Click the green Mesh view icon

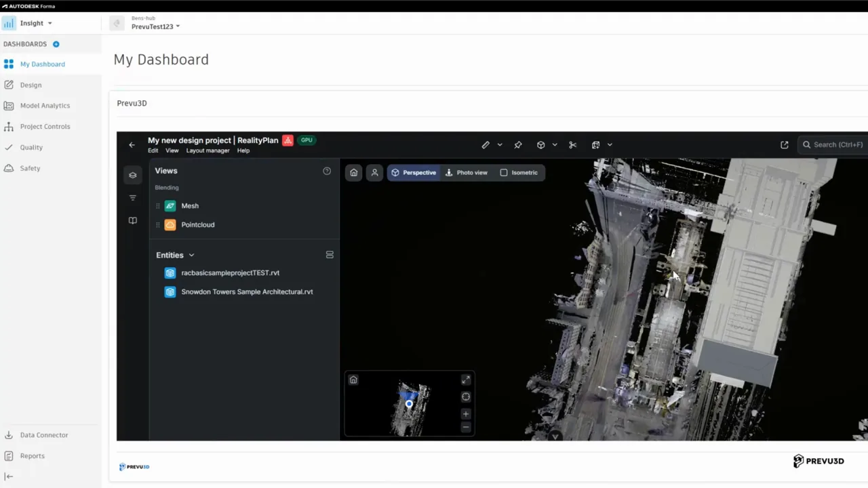[170, 205]
